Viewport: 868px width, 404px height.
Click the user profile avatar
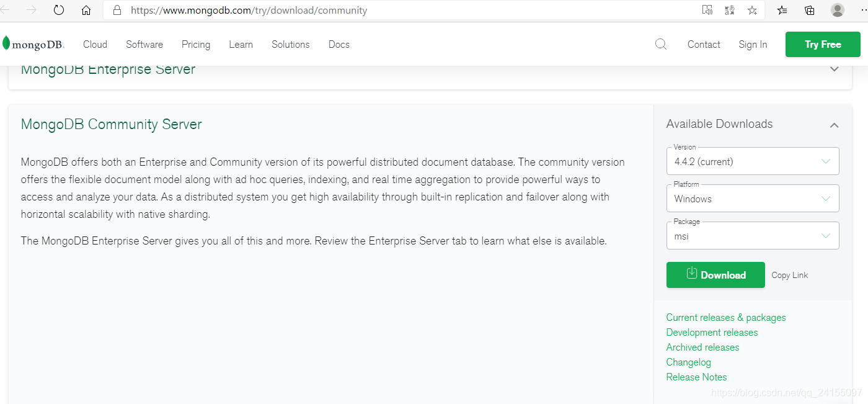click(838, 10)
